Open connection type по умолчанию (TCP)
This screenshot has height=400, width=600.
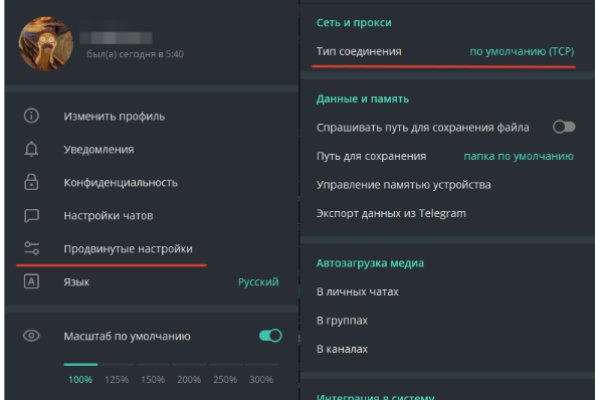click(x=522, y=50)
